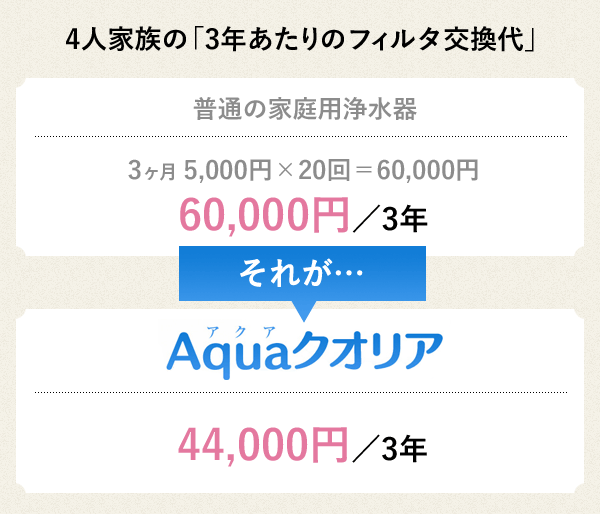Click the ／3年 text beside 60,000円

pyautogui.click(x=390, y=219)
